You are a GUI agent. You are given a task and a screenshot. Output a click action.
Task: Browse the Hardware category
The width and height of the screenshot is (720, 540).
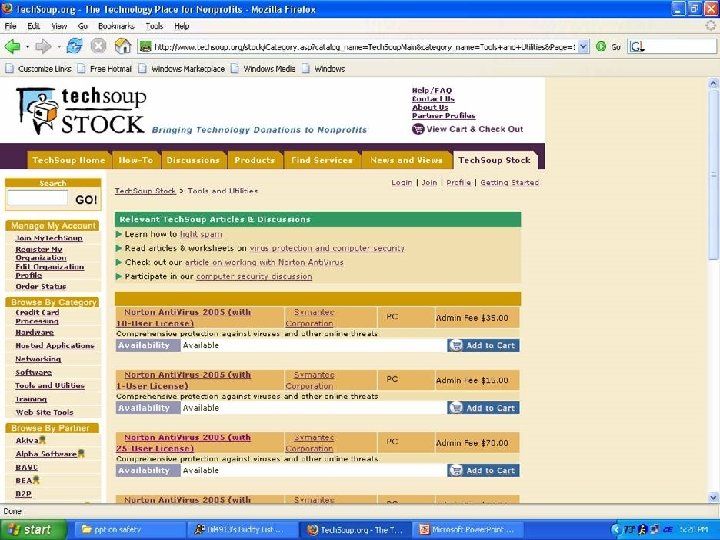[x=34, y=332]
